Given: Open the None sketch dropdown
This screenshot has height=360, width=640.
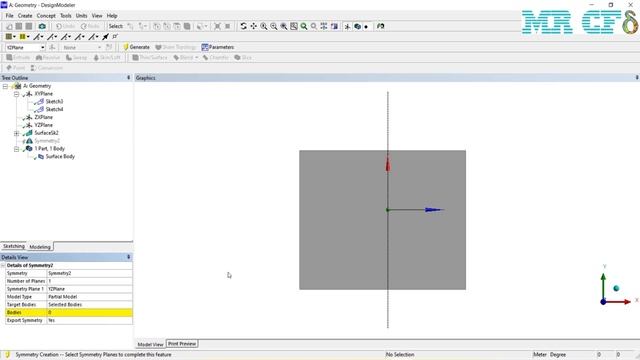Looking at the screenshot, I should 99,47.
